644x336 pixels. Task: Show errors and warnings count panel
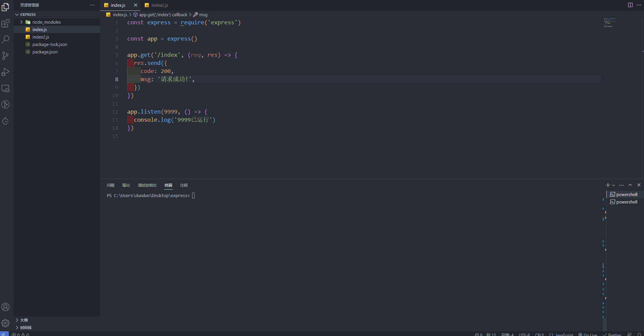pos(20,334)
